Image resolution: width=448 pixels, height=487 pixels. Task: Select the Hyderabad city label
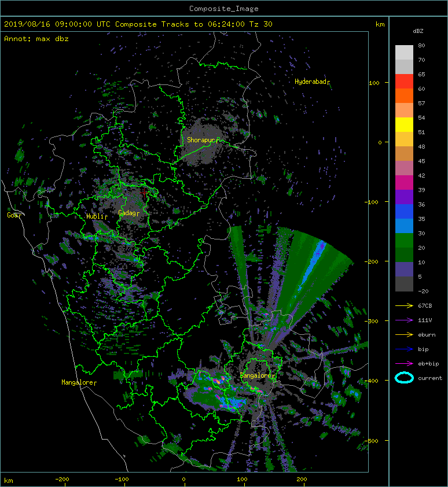311,82
